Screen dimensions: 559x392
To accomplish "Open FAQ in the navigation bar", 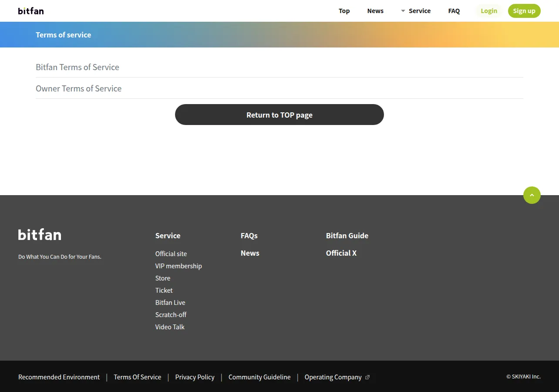I will click(454, 11).
